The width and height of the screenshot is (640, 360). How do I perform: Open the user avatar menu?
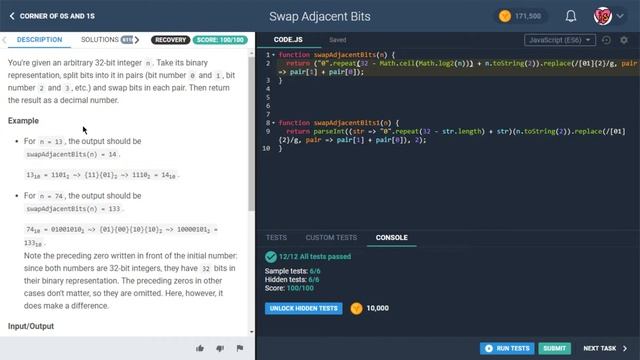[602, 16]
